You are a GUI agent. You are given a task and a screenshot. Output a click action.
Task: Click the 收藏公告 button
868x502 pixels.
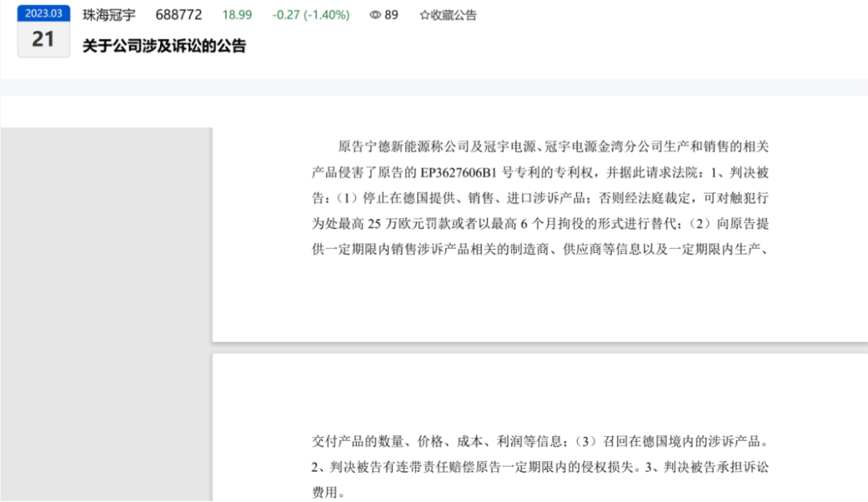click(x=448, y=15)
